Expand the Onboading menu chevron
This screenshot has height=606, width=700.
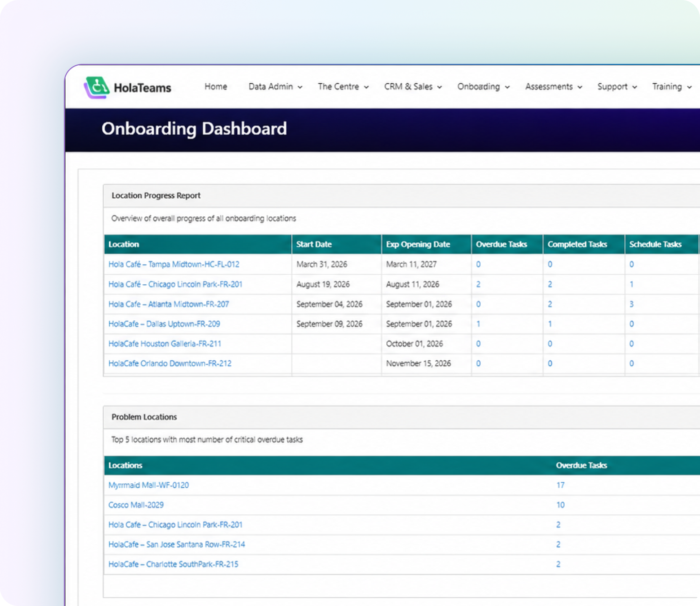pyautogui.click(x=507, y=87)
